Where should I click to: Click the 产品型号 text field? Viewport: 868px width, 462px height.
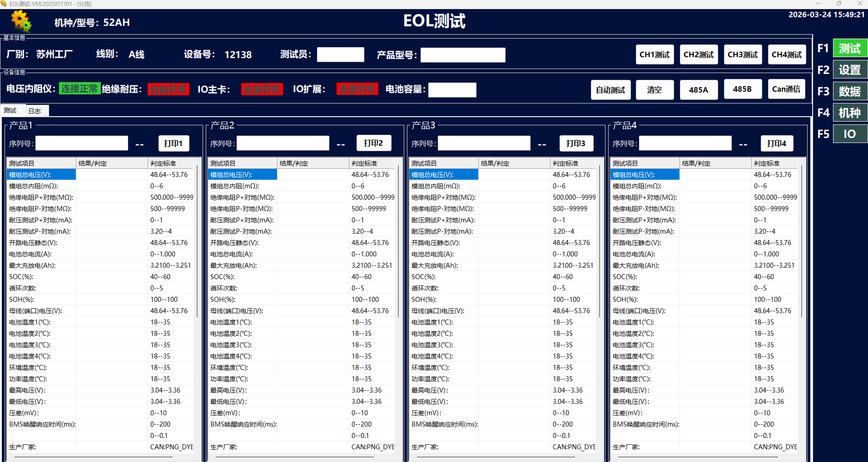tap(462, 55)
